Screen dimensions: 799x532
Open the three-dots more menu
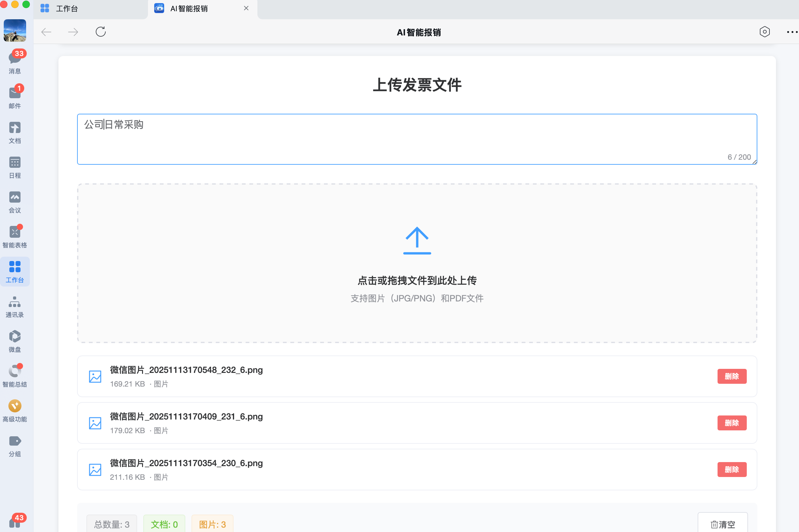click(x=792, y=32)
